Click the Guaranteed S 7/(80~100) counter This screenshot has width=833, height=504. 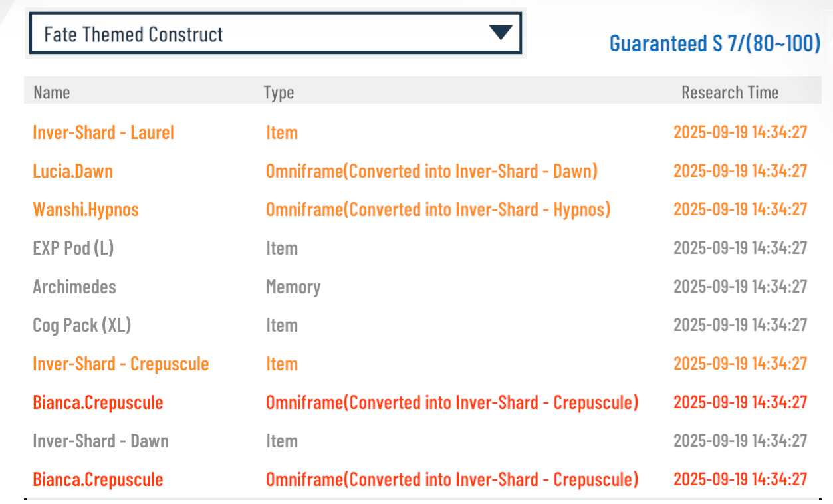point(715,43)
